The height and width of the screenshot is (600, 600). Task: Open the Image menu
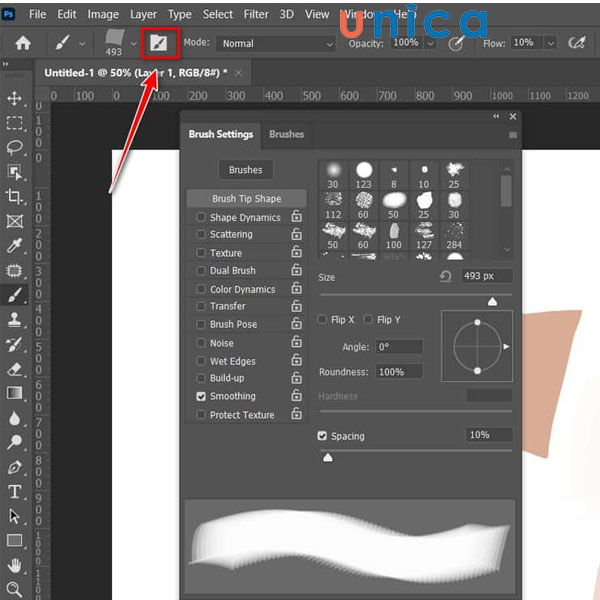(103, 15)
